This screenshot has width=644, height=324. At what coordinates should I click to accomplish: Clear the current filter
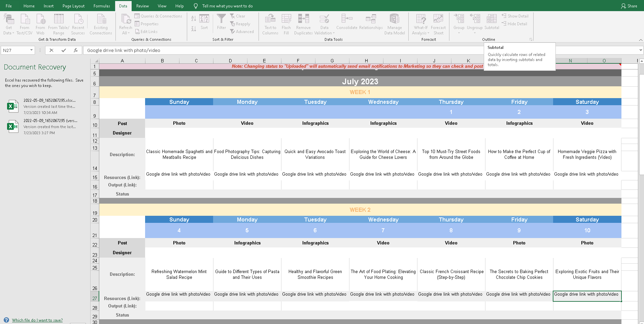pyautogui.click(x=238, y=16)
